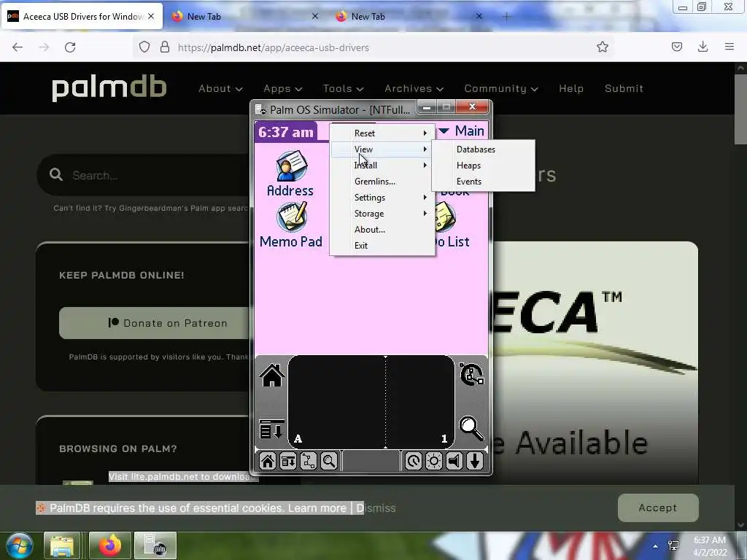Accept the cookie notice
Screen dimensions: 747x560
tap(658, 507)
